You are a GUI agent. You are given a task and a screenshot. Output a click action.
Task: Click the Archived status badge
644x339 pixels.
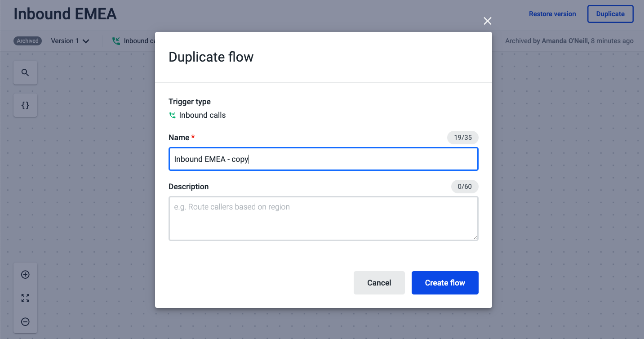pos(28,41)
